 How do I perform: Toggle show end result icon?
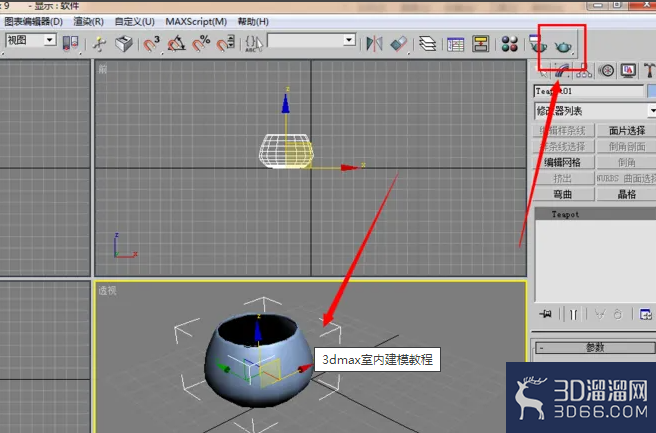pyautogui.click(x=574, y=314)
